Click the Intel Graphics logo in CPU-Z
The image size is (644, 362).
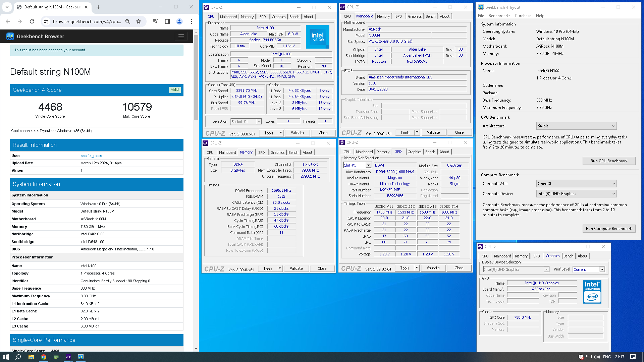tap(592, 292)
